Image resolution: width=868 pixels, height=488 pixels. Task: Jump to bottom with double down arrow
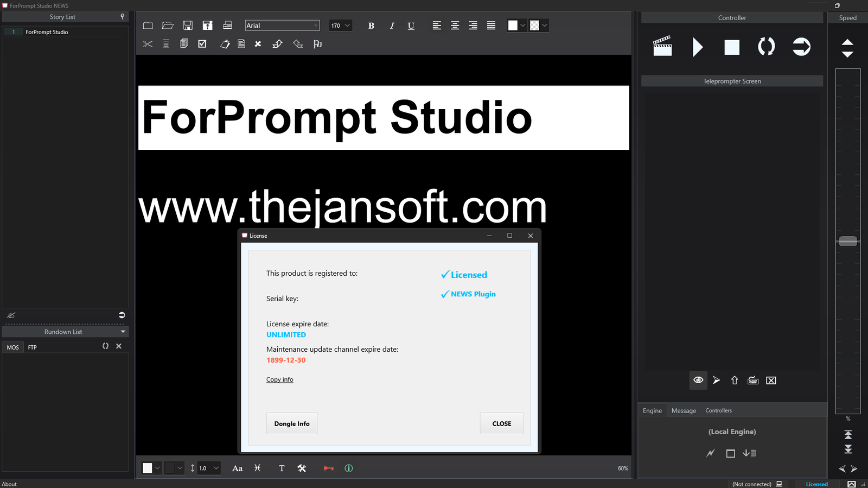click(x=848, y=449)
